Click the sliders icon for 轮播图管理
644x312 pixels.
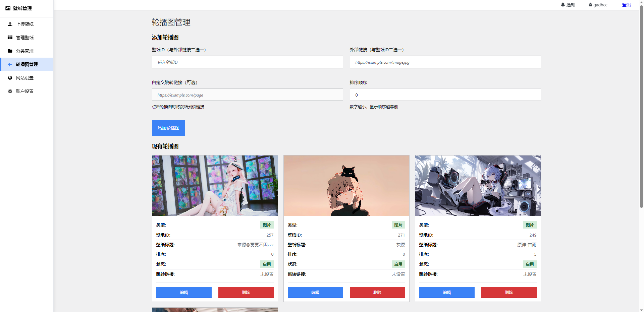(x=10, y=64)
